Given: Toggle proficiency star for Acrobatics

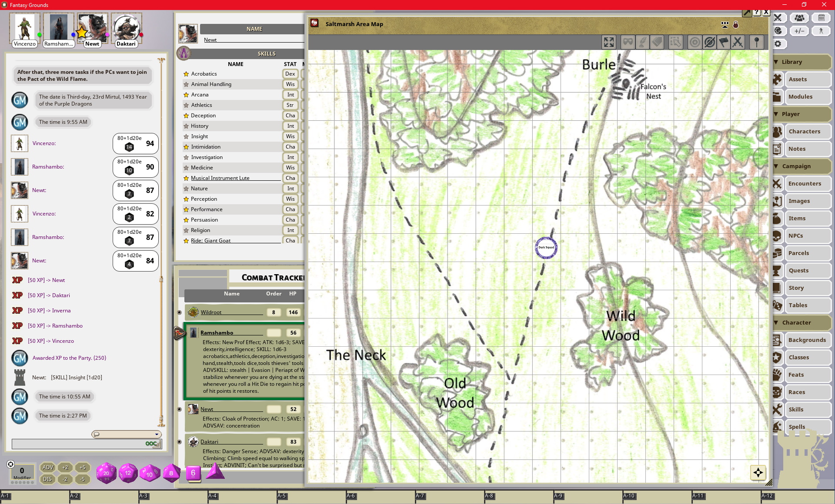Looking at the screenshot, I should point(186,74).
